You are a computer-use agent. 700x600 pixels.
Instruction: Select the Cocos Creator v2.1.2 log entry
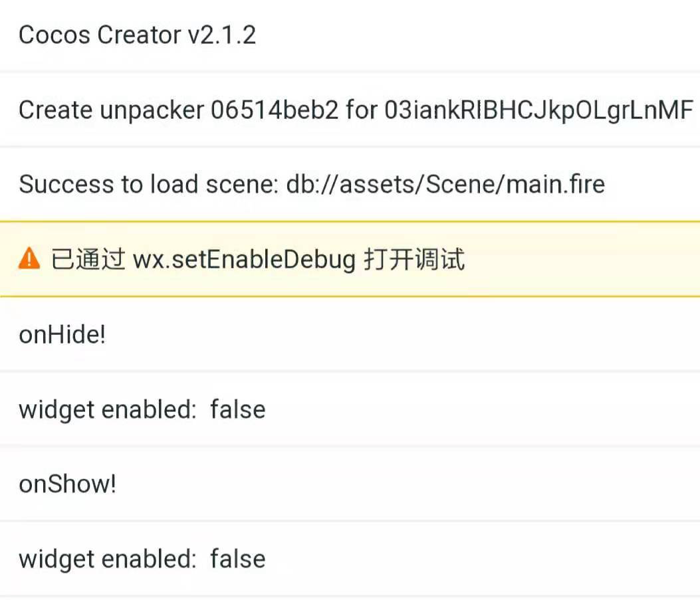[x=137, y=35]
